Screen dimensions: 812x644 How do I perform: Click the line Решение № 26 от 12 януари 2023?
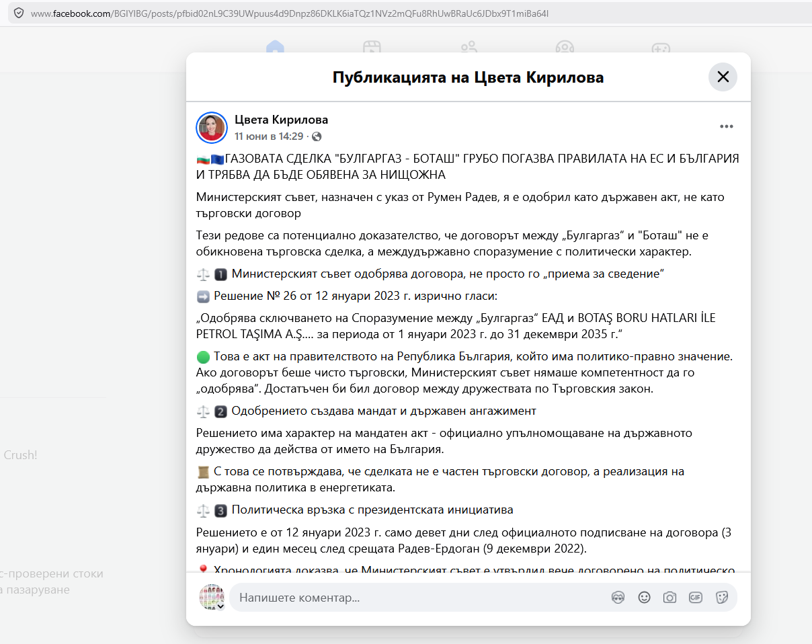pos(356,296)
